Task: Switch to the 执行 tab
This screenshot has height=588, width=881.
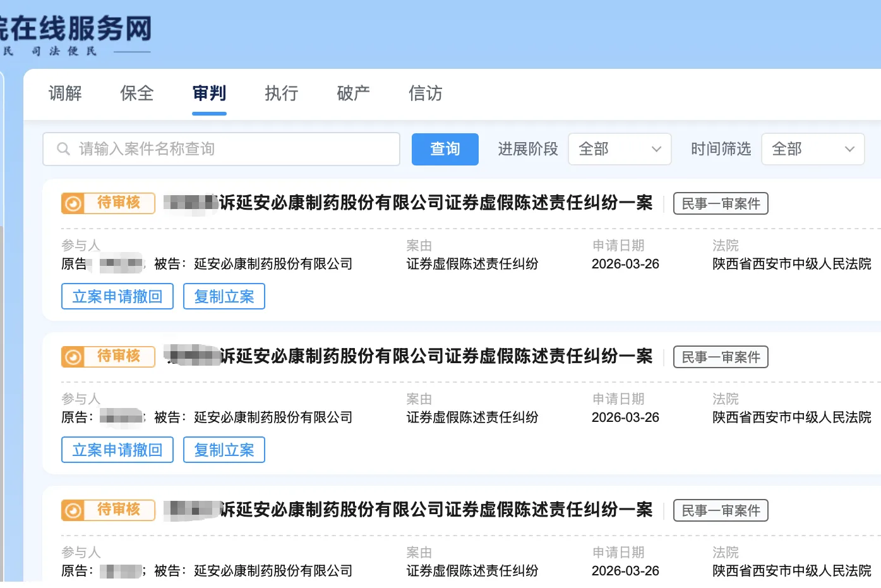Action: (280, 93)
